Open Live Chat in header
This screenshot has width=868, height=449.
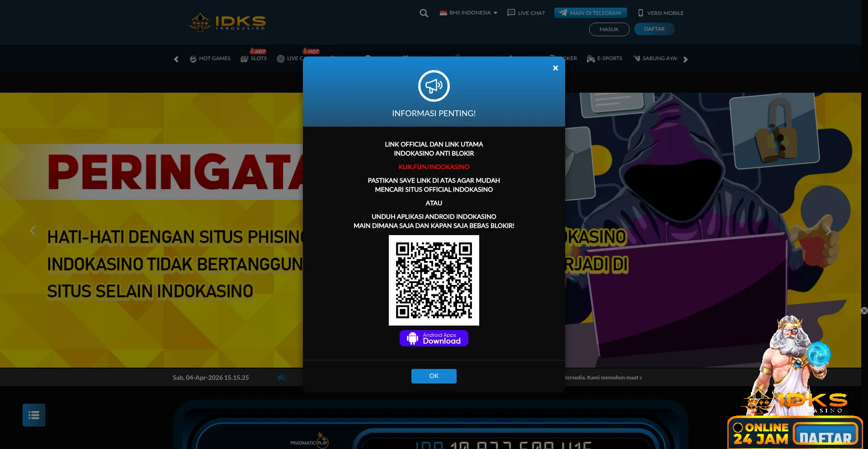pyautogui.click(x=526, y=13)
